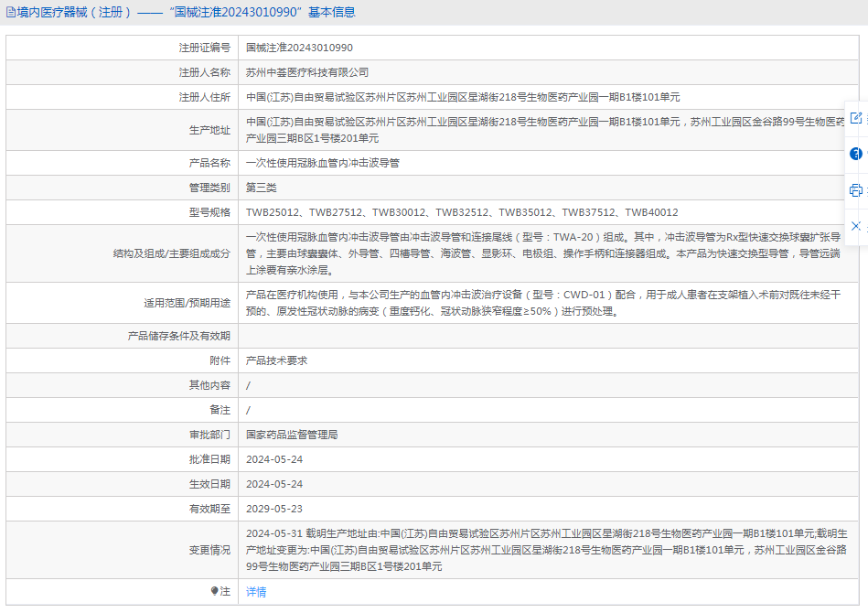Close the floating side toolbar with X
868x613 pixels.
(856, 226)
